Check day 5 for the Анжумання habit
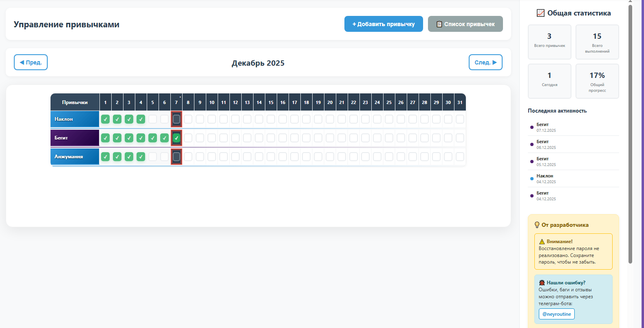 [152, 157]
